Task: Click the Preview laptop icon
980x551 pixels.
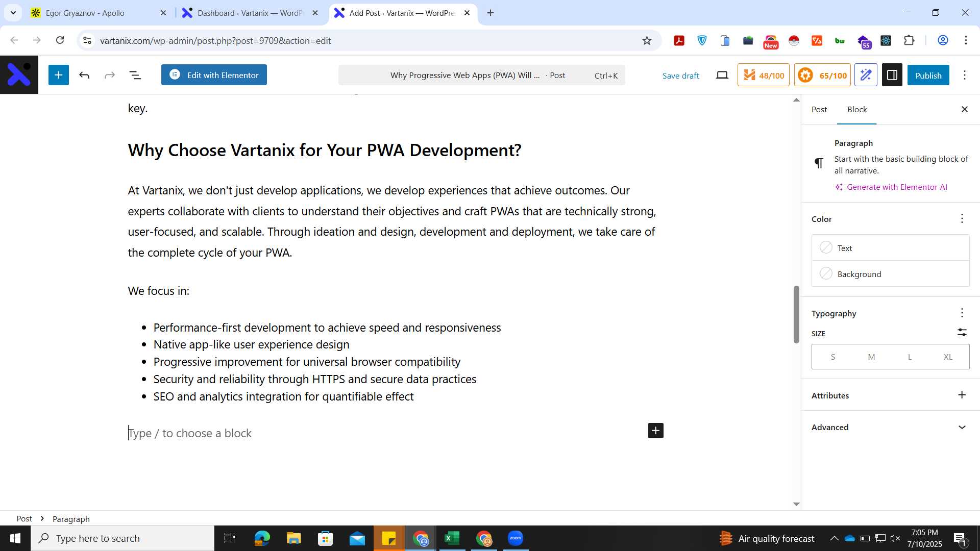Action: click(x=722, y=76)
